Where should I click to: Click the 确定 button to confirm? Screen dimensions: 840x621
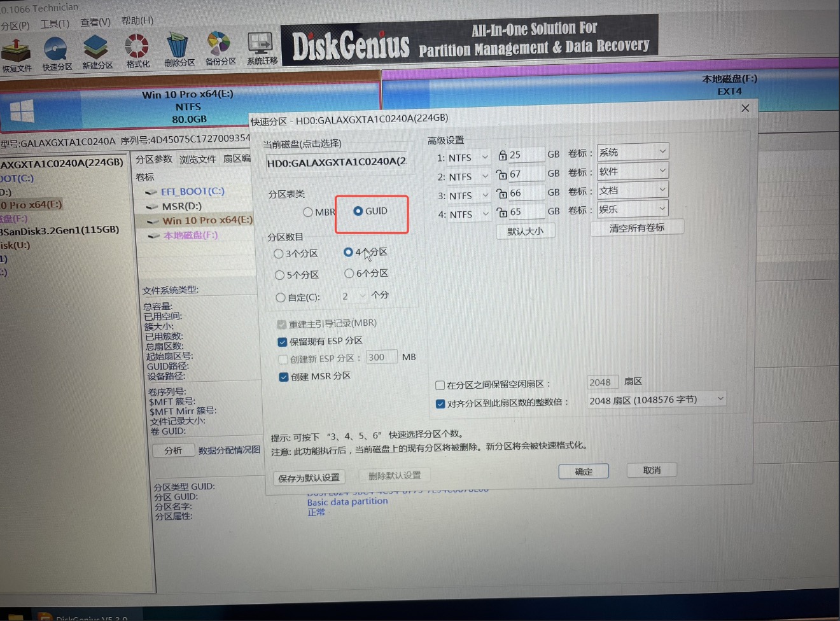click(583, 470)
